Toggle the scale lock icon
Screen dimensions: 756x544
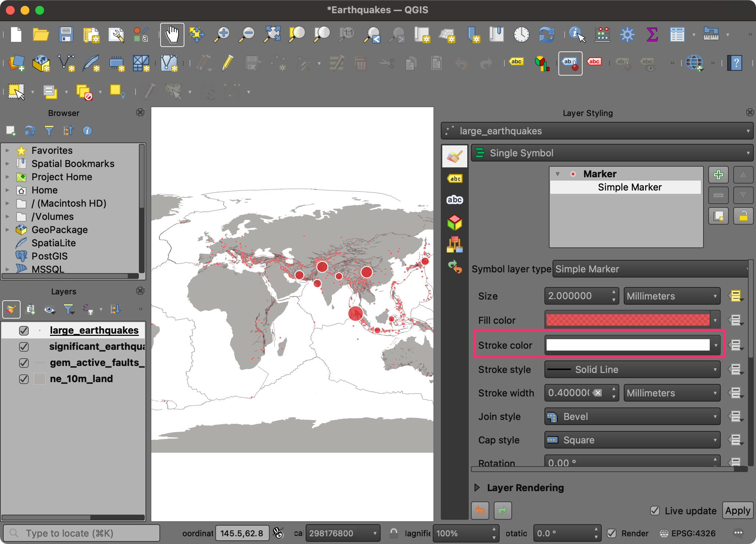click(393, 533)
